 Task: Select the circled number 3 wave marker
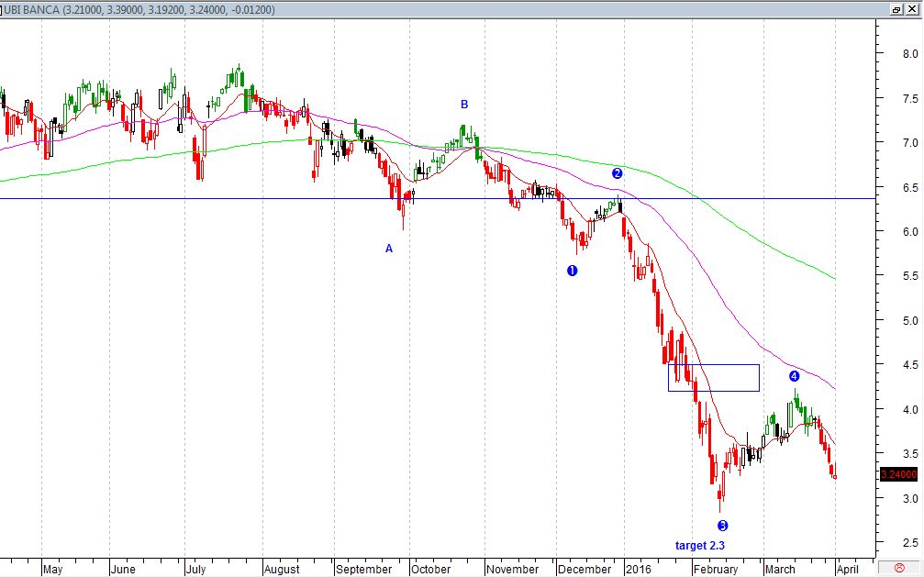[722, 526]
